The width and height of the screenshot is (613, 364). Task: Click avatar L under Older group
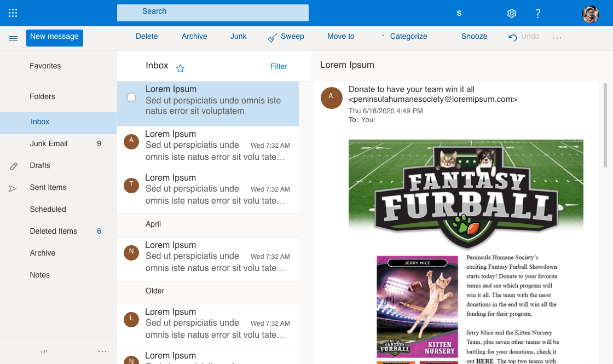131,320
